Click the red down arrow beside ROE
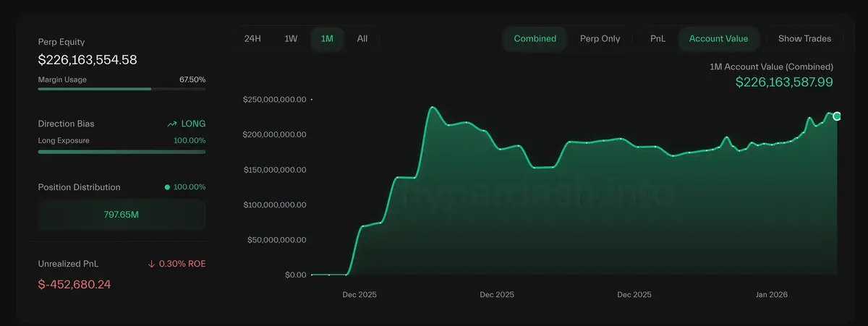Screen dimensions: 868x326 152,264
